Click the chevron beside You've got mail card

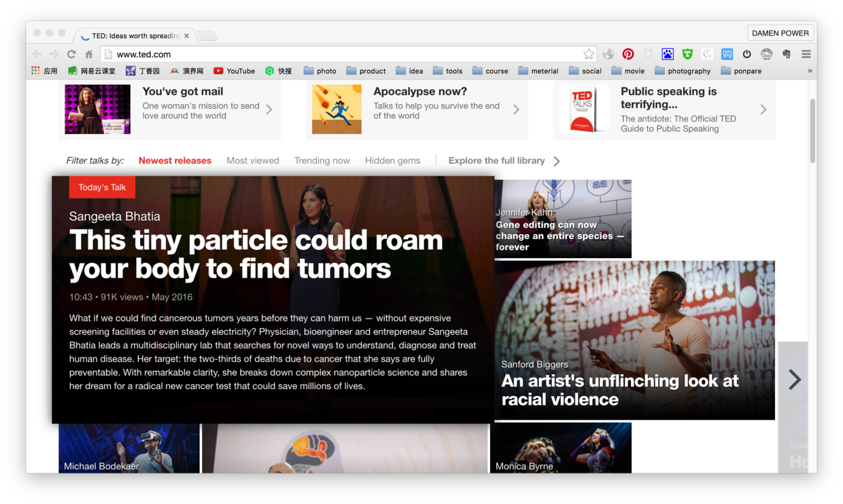(269, 109)
